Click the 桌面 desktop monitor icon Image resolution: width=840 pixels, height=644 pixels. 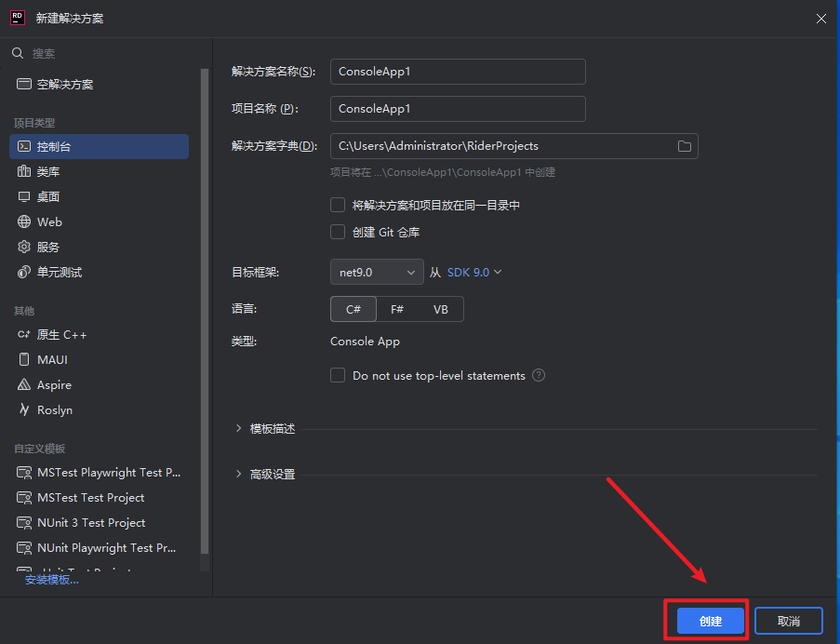[x=24, y=196]
